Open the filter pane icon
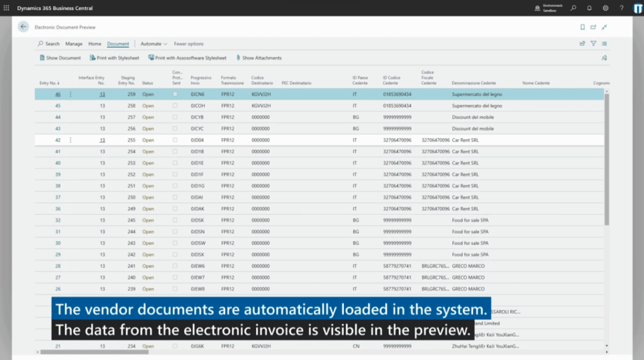This screenshot has height=360, width=644. pos(594,43)
